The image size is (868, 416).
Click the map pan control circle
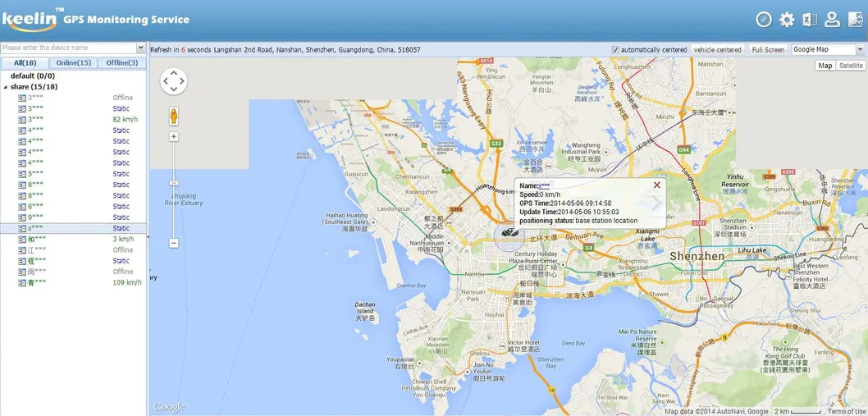click(x=174, y=81)
